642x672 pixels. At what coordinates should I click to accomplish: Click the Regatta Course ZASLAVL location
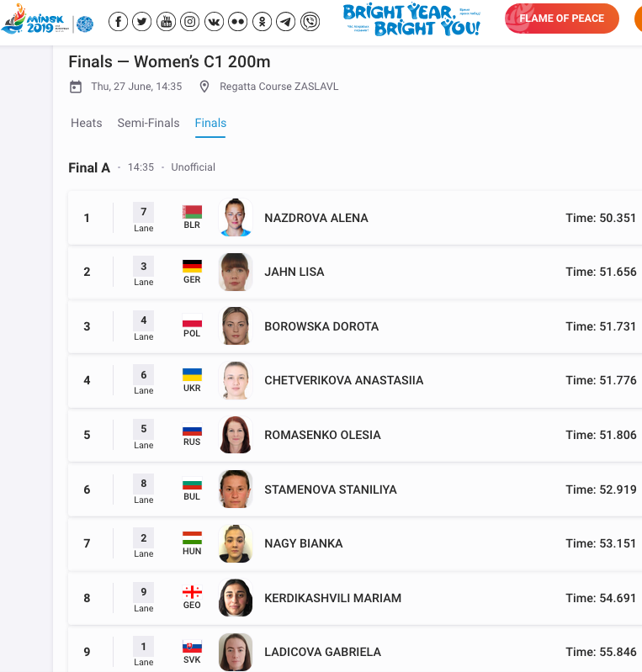pyautogui.click(x=279, y=87)
